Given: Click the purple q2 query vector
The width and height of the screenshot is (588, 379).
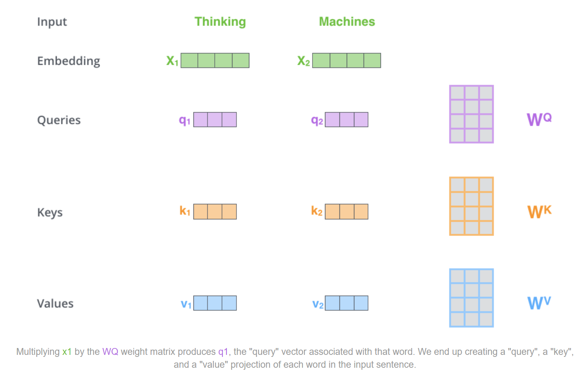Looking at the screenshot, I should coord(347,119).
